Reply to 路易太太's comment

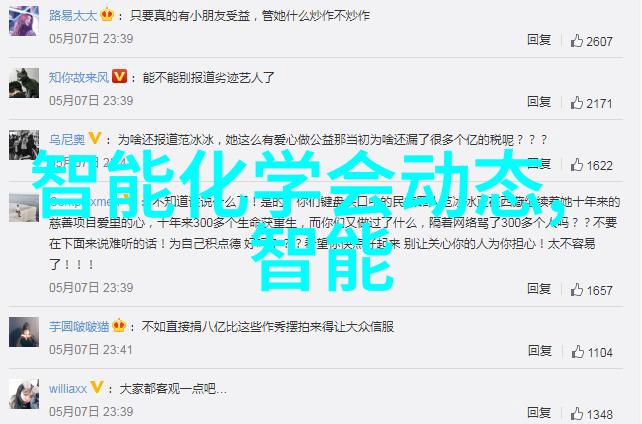click(539, 40)
